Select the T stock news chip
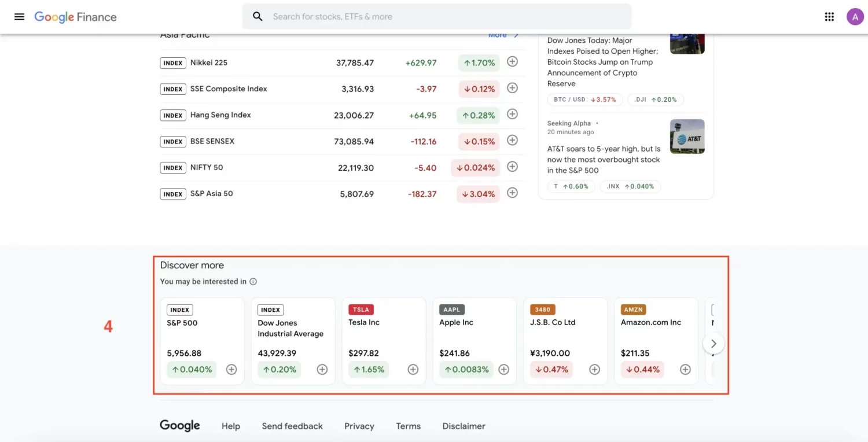Viewport: 868px width, 442px height. (571, 186)
